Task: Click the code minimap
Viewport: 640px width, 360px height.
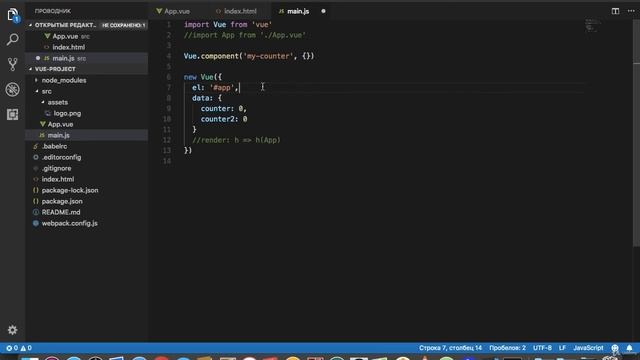Action: [592, 25]
